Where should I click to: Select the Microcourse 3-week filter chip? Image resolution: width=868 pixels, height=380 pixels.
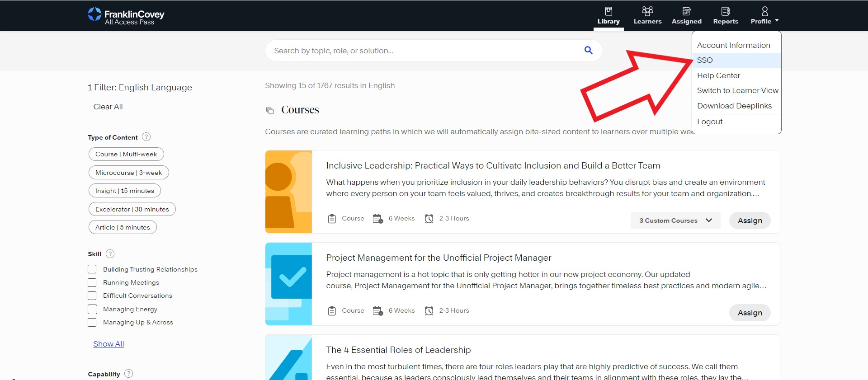click(128, 173)
